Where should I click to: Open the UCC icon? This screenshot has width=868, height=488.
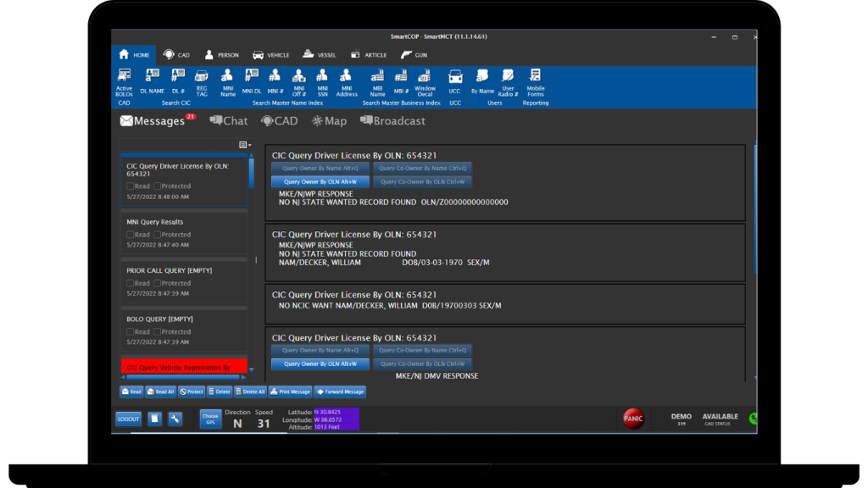coord(455,80)
